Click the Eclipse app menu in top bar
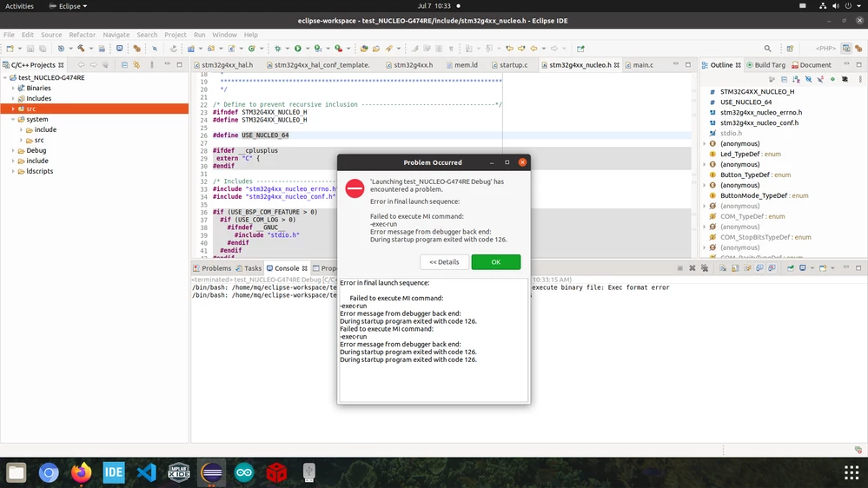The width and height of the screenshot is (868, 488). coord(68,6)
